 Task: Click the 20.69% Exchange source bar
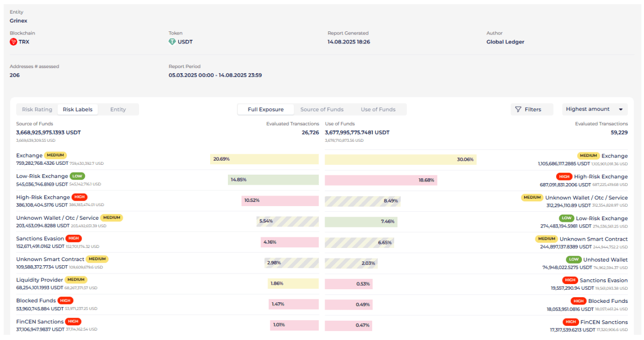[x=264, y=159]
